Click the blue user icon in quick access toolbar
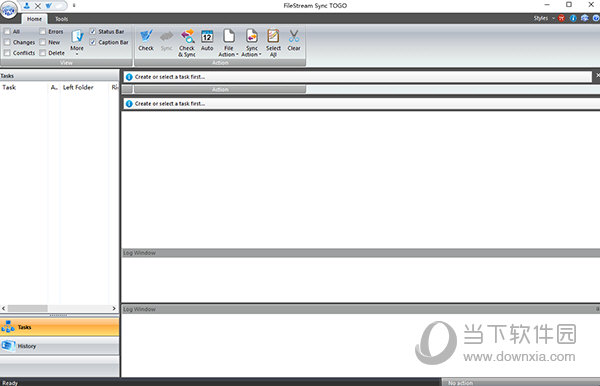600x386 pixels. coord(27,5)
